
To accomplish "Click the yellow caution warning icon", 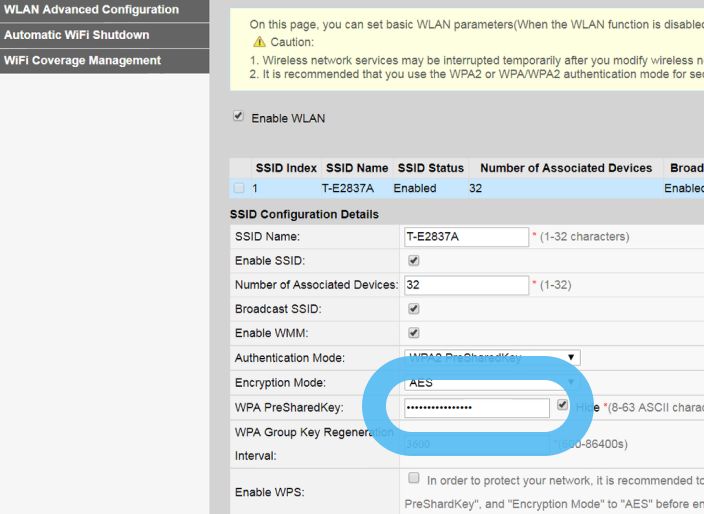I will (259, 42).
